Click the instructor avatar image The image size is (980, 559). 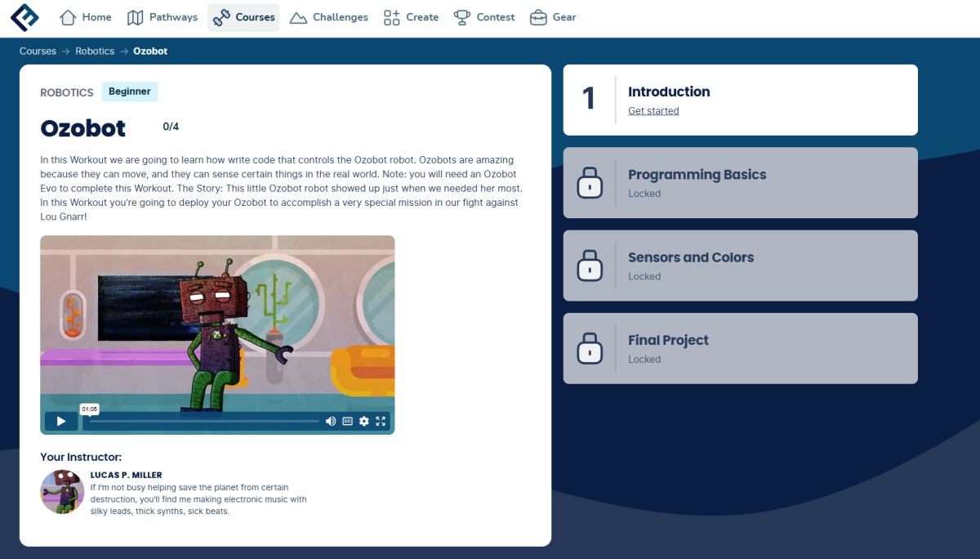[62, 492]
